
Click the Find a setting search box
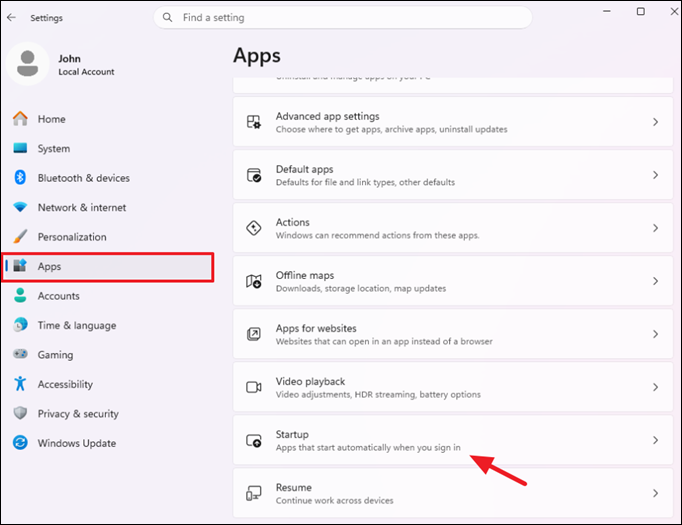[x=343, y=17]
